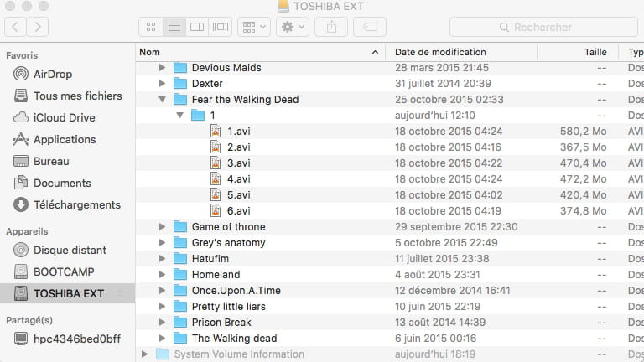Expand the Game of throne folder
This screenshot has height=362, width=644.
click(x=162, y=226)
